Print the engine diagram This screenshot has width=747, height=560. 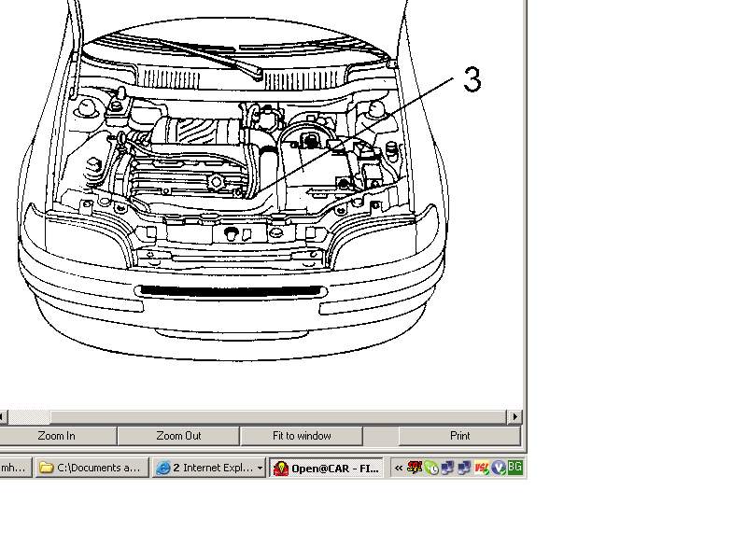point(459,436)
